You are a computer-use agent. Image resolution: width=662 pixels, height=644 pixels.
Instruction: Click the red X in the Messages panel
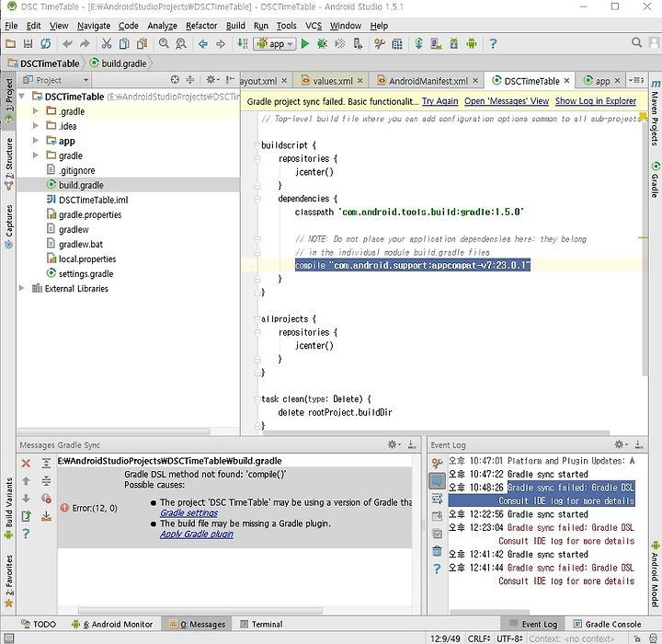(26, 464)
